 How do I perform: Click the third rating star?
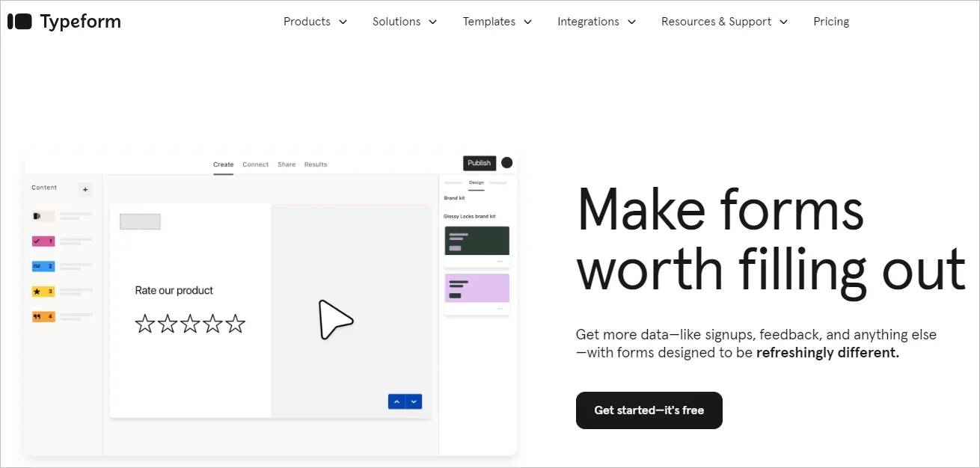(190, 324)
